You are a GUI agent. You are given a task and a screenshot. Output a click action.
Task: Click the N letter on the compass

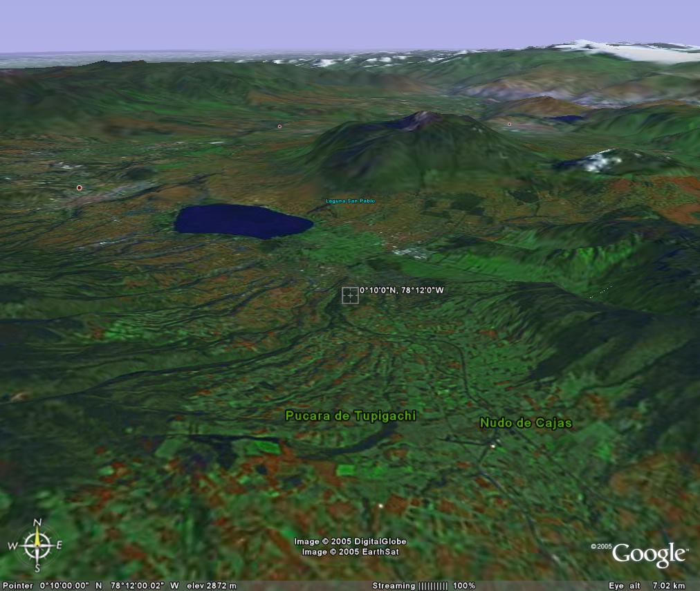click(x=38, y=523)
